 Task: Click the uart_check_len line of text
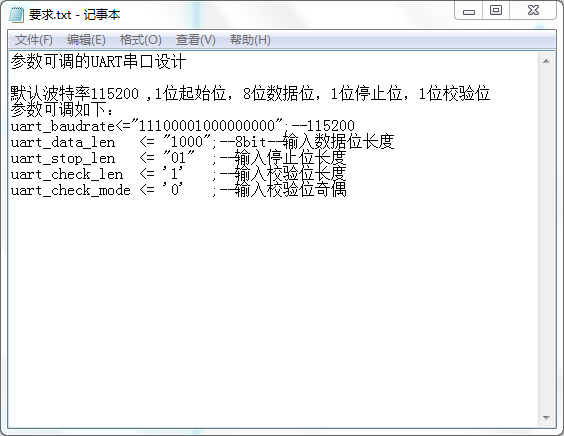pos(178,174)
